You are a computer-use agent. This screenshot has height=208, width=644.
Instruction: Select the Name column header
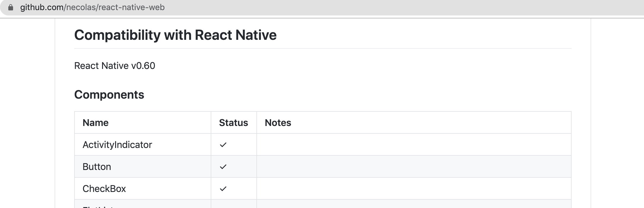click(96, 122)
